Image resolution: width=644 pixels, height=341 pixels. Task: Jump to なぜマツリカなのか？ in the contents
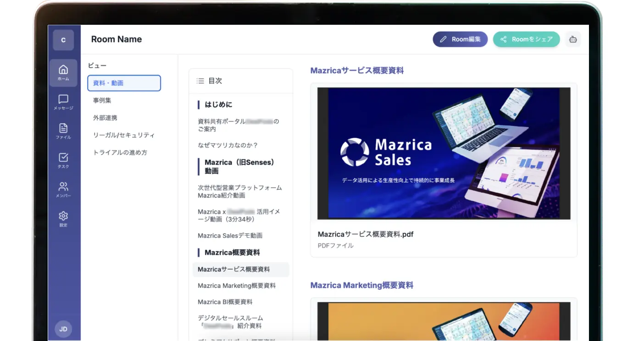point(228,145)
